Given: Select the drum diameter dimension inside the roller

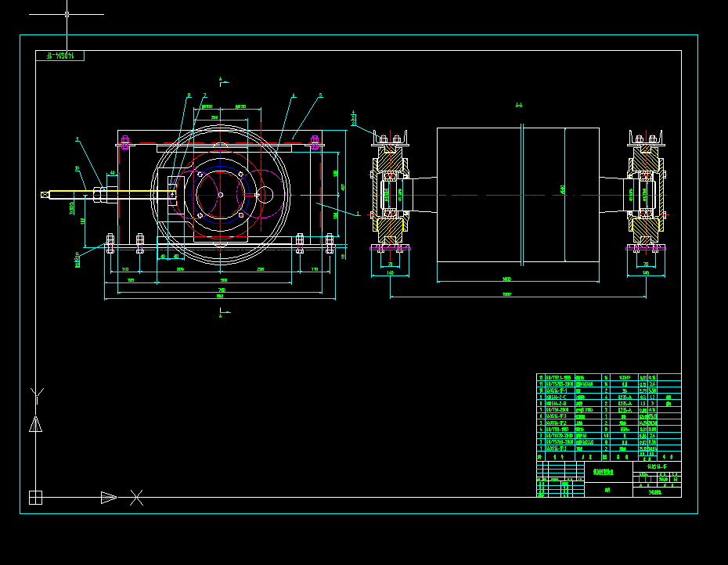Looking at the screenshot, I should 563,190.
